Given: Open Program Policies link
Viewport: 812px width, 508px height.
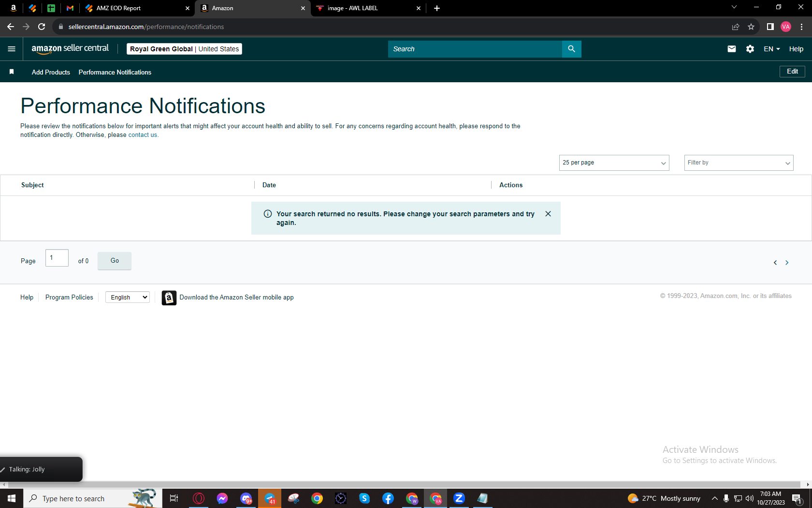Looking at the screenshot, I should coord(69,297).
